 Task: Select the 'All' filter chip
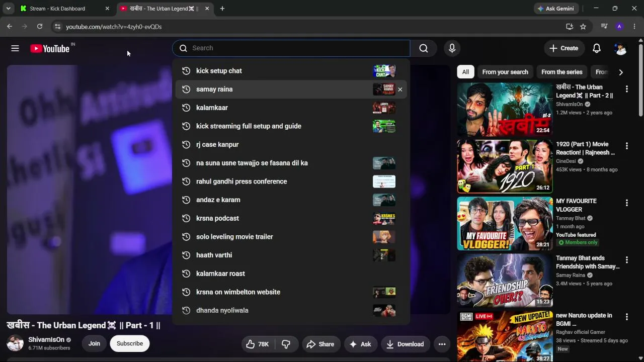coord(465,72)
